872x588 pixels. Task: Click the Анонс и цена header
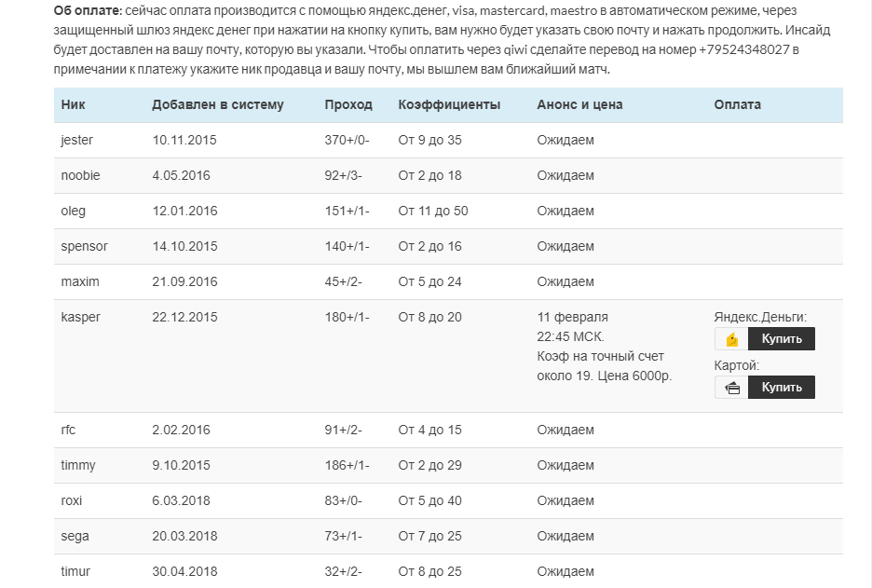[579, 104]
